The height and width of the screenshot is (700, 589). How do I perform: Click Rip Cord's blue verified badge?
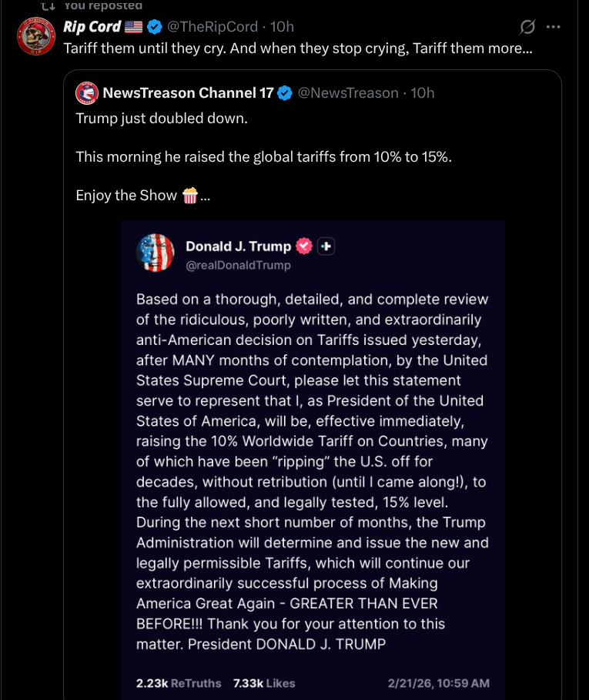(x=155, y=27)
